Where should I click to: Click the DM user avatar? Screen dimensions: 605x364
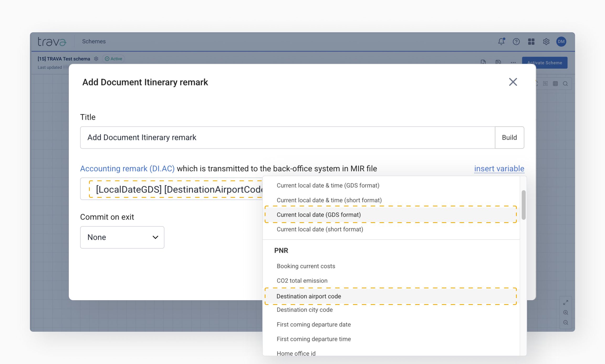tap(561, 41)
